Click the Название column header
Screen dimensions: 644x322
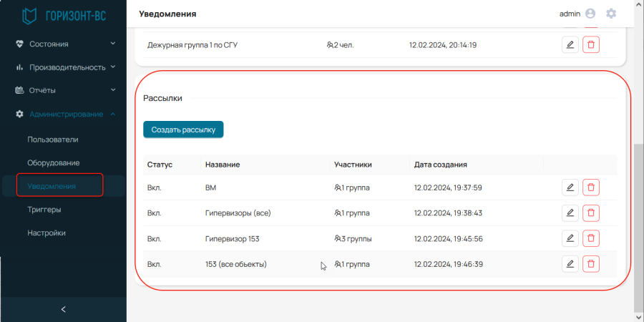[x=223, y=165]
